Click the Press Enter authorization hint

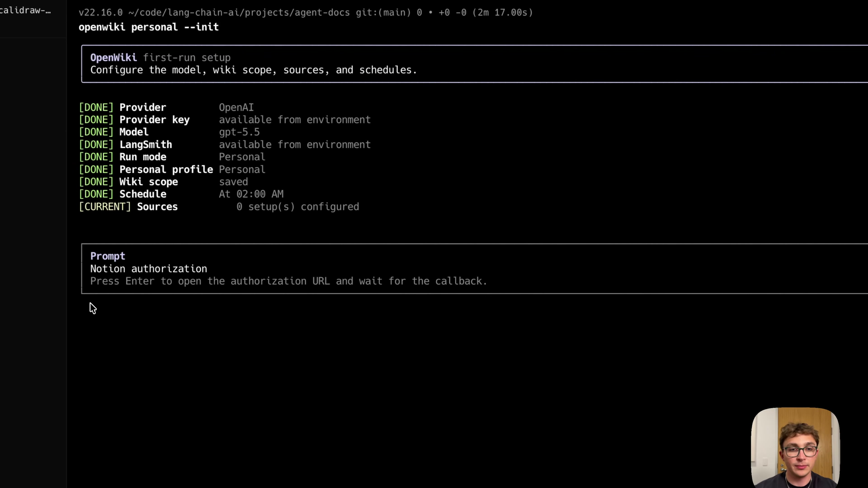click(288, 281)
